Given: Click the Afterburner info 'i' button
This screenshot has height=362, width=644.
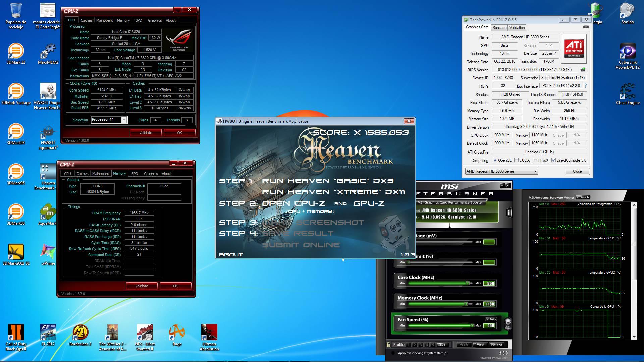Looking at the screenshot, I should pos(509,213).
